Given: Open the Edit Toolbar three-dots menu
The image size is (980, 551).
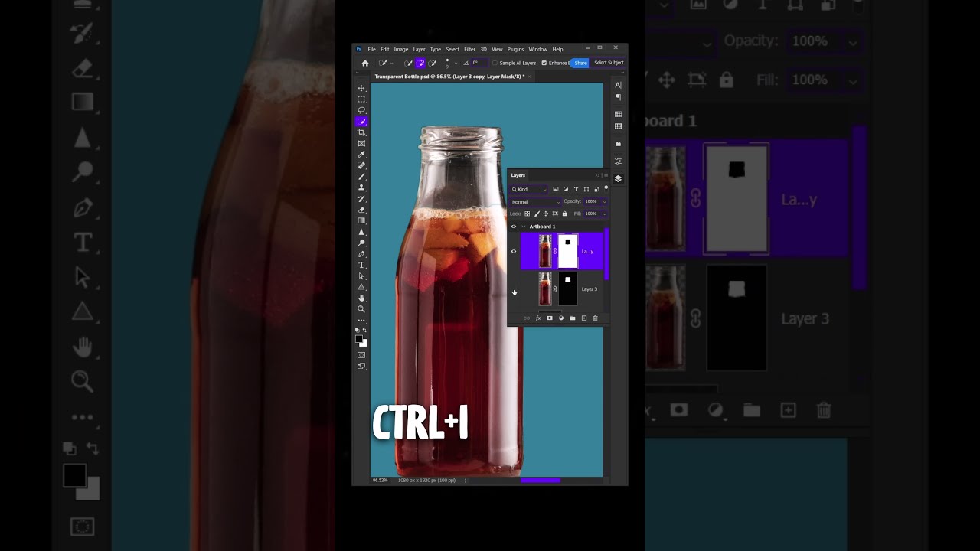Looking at the screenshot, I should 361,321.
